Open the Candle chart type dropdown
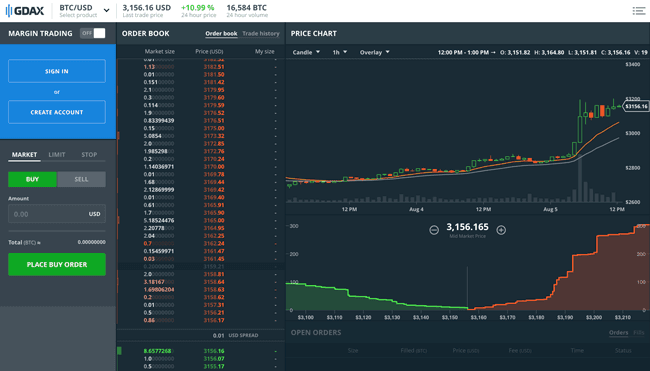Image resolution: width=650 pixels, height=371 pixels. [306, 52]
